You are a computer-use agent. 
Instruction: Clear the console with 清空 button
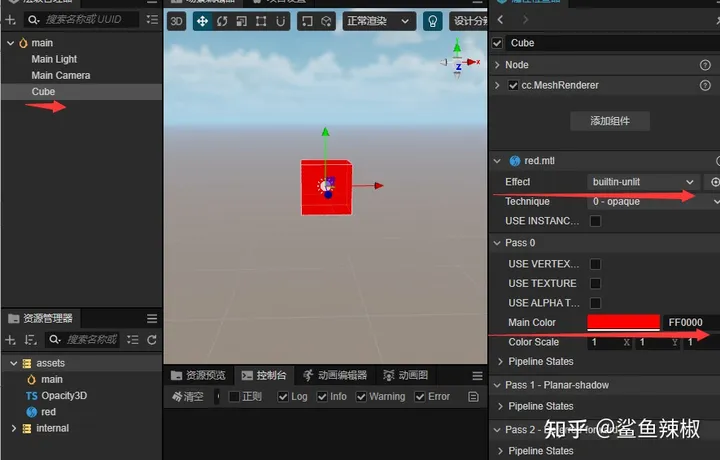click(188, 397)
